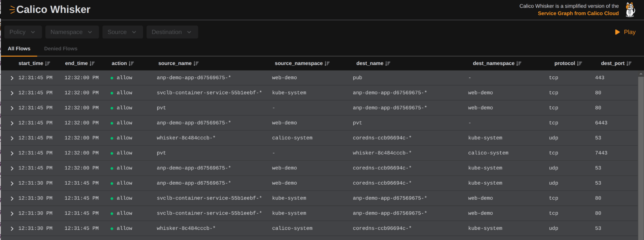Screen dimensions: 644x240
Task: Click dest_name 'whisker-8c484cccb-*' cell
Action: coord(382,153)
